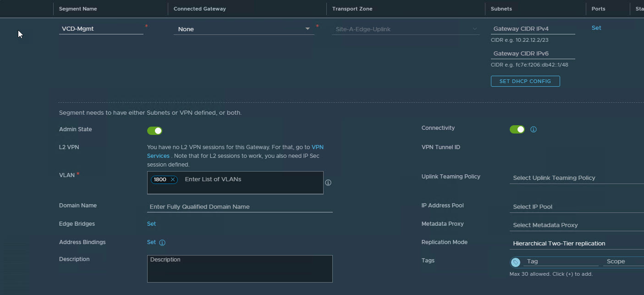The width and height of the screenshot is (644, 295).
Task: Open the Select IP Pool dropdown
Action: [576, 207]
